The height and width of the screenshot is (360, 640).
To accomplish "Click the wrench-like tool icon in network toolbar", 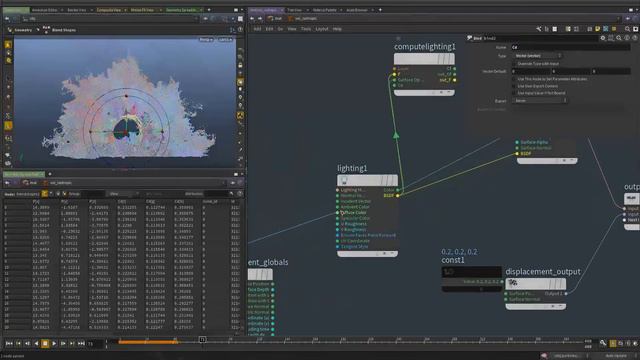I will click(x=539, y=29).
